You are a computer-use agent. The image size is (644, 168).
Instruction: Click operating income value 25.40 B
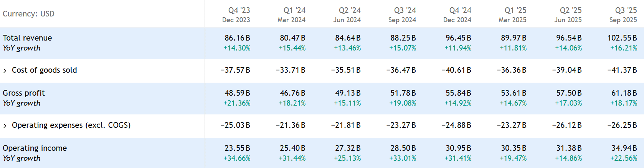pyautogui.click(x=292, y=148)
